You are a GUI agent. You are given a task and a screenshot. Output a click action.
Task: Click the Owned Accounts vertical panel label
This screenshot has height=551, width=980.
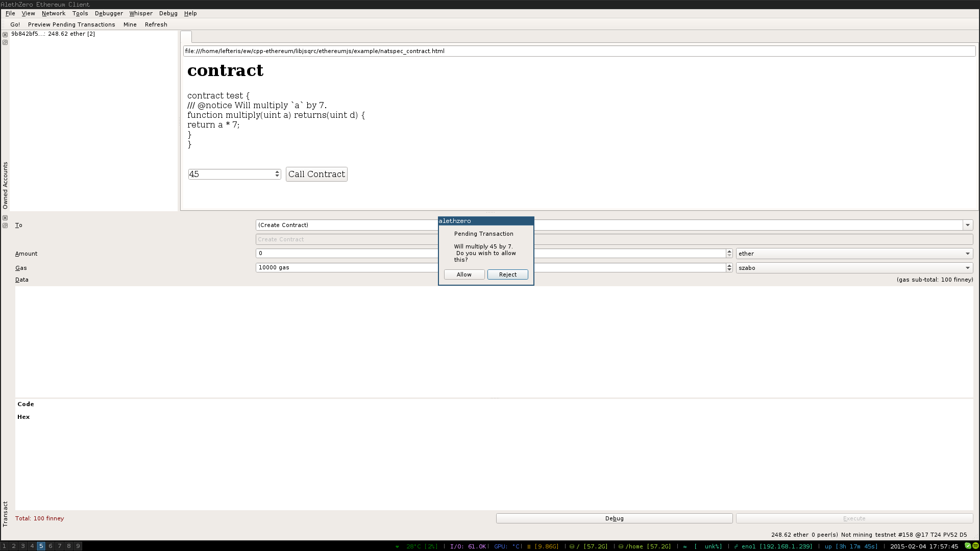point(5,185)
